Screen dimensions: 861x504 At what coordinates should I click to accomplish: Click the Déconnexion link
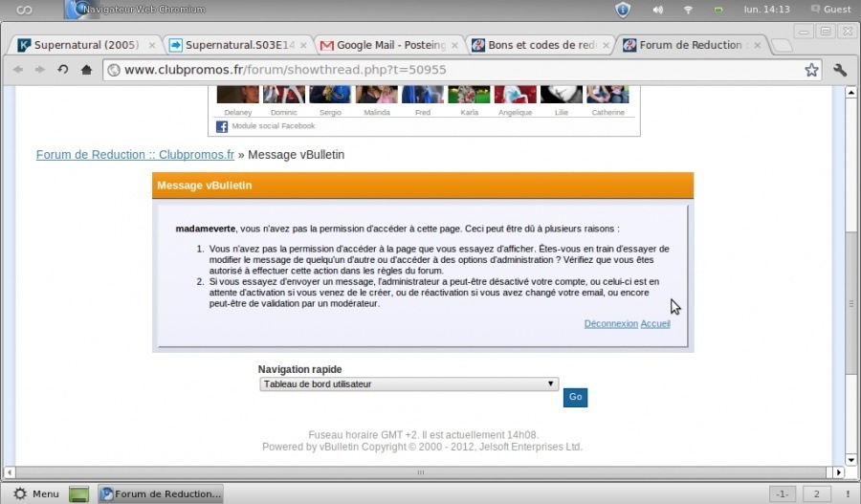(x=610, y=323)
